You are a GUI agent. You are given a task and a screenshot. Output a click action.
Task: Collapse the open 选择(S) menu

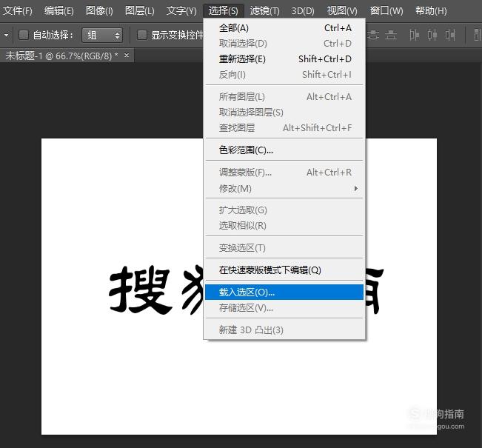pyautogui.click(x=223, y=11)
